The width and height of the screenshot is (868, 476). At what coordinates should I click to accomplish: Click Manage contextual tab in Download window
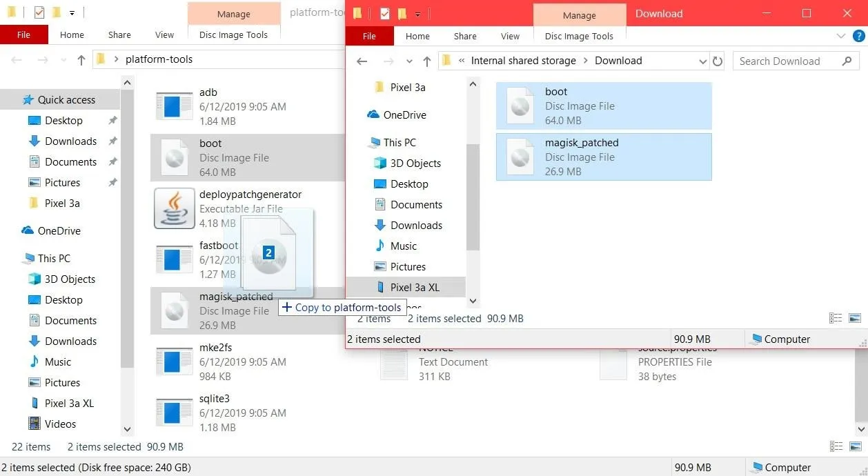[579, 15]
